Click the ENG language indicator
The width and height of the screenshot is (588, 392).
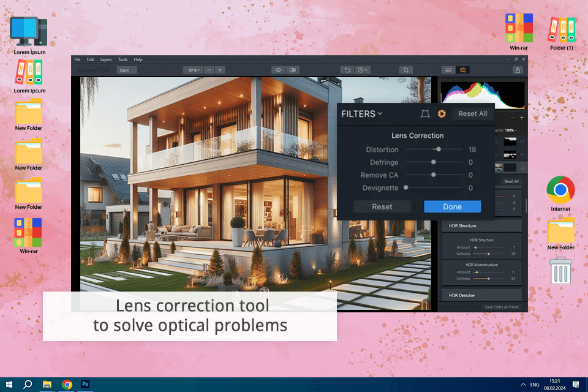534,385
